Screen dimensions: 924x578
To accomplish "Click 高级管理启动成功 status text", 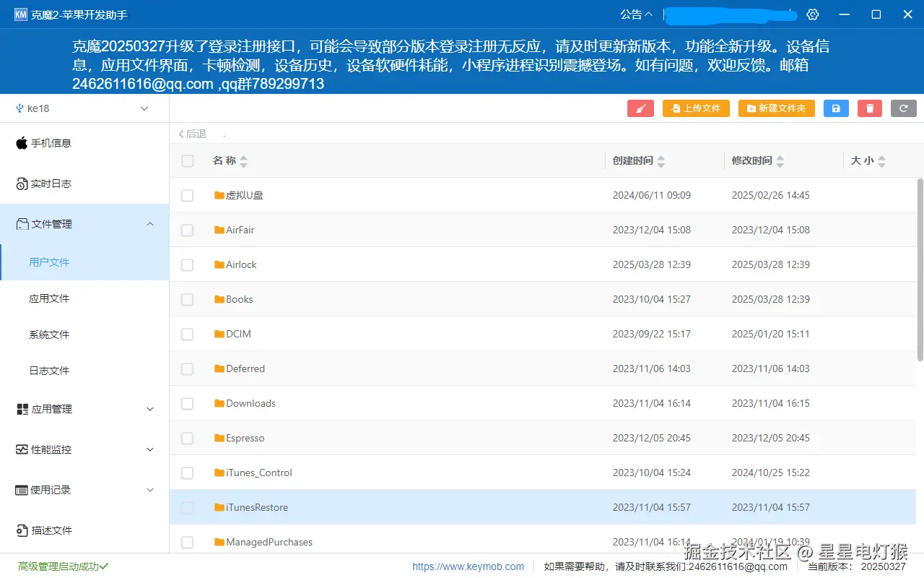I will pos(63,566).
